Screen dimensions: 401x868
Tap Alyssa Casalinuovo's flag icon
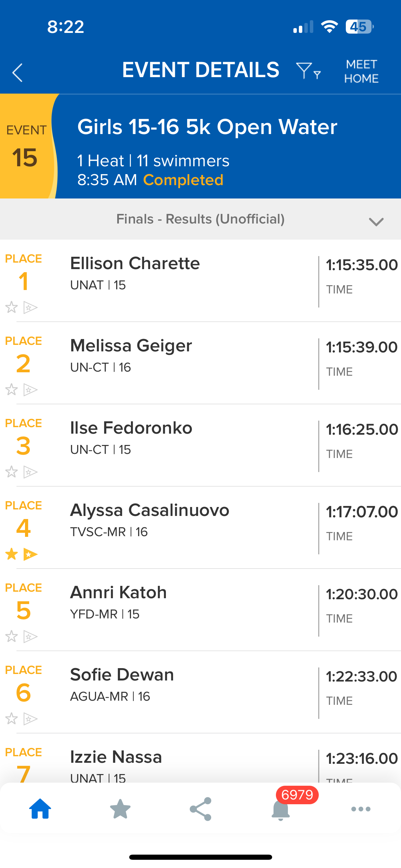[x=30, y=554]
